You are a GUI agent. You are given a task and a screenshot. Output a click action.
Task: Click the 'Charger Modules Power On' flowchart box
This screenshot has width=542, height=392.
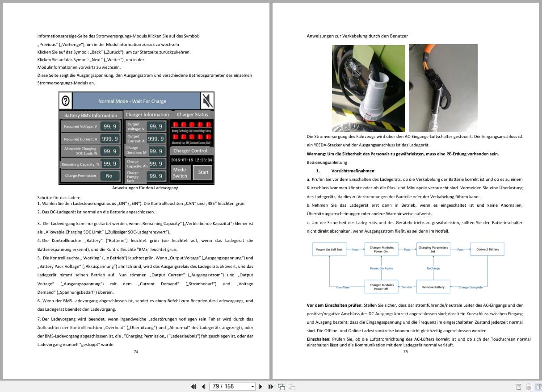[x=381, y=250]
